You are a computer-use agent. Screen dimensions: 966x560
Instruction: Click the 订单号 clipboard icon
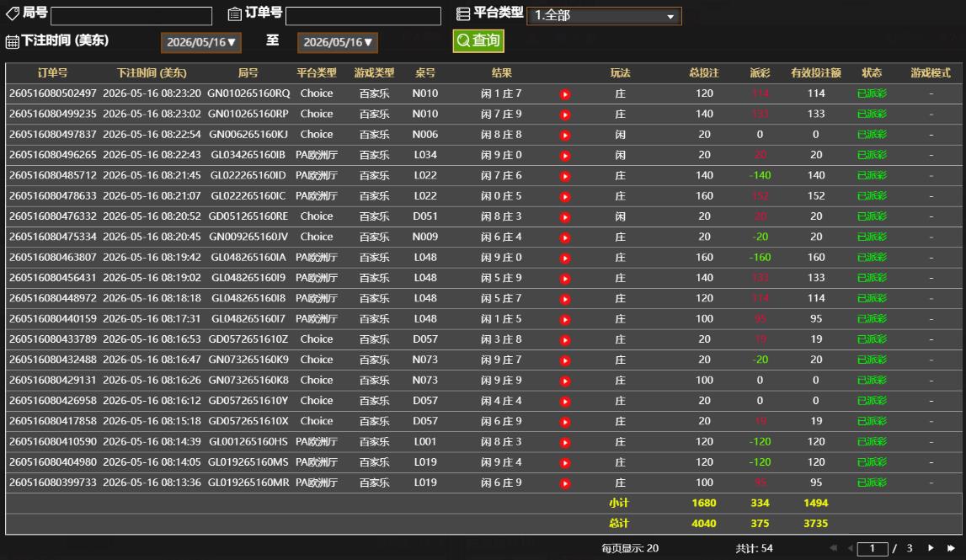click(x=234, y=13)
